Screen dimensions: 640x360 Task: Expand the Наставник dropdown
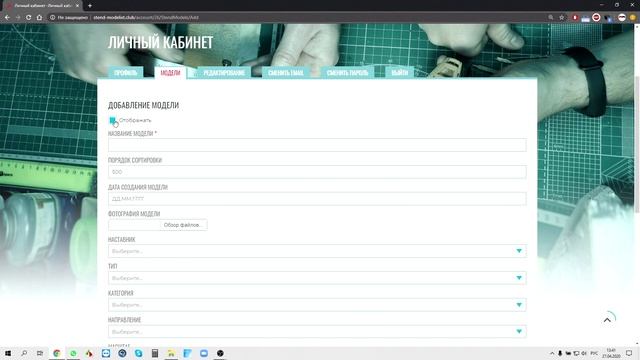coord(317,251)
